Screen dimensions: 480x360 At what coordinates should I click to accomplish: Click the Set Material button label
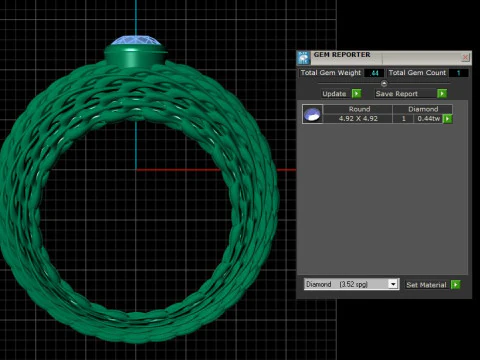[x=427, y=285]
